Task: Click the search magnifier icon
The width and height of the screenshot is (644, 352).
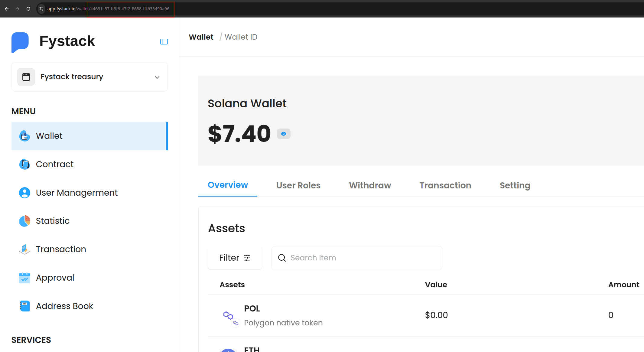Action: click(282, 258)
